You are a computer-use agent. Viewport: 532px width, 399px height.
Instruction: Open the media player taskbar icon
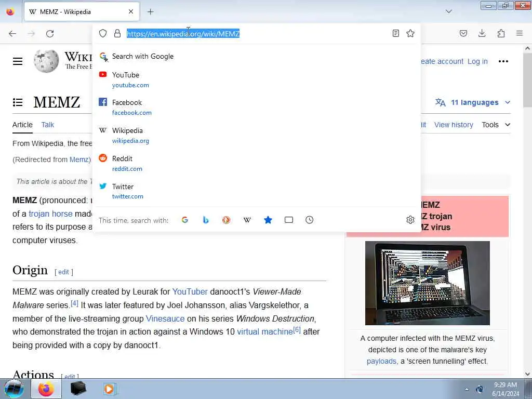click(109, 389)
